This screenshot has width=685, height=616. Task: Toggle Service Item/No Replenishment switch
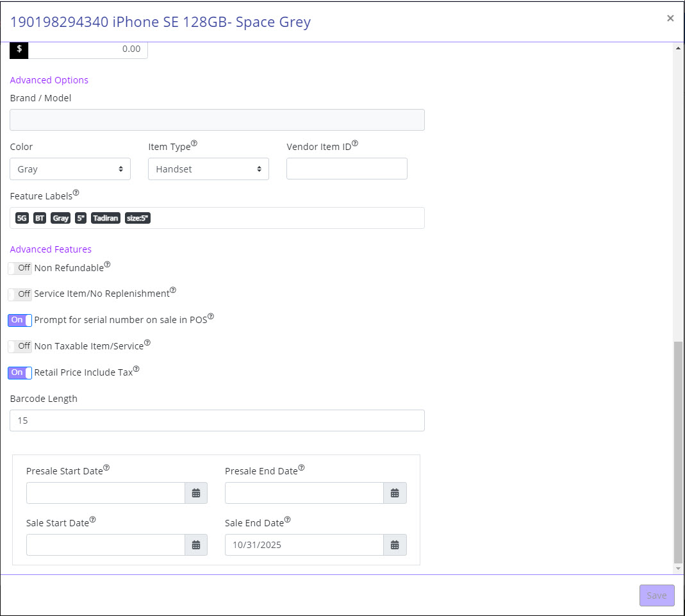click(20, 294)
